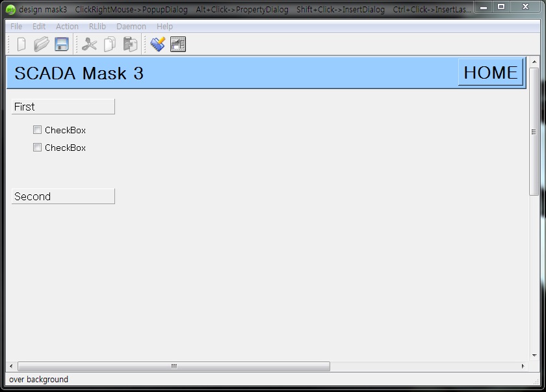Screen dimensions: 546x392
Task: Select the Second group field
Action: 62,196
